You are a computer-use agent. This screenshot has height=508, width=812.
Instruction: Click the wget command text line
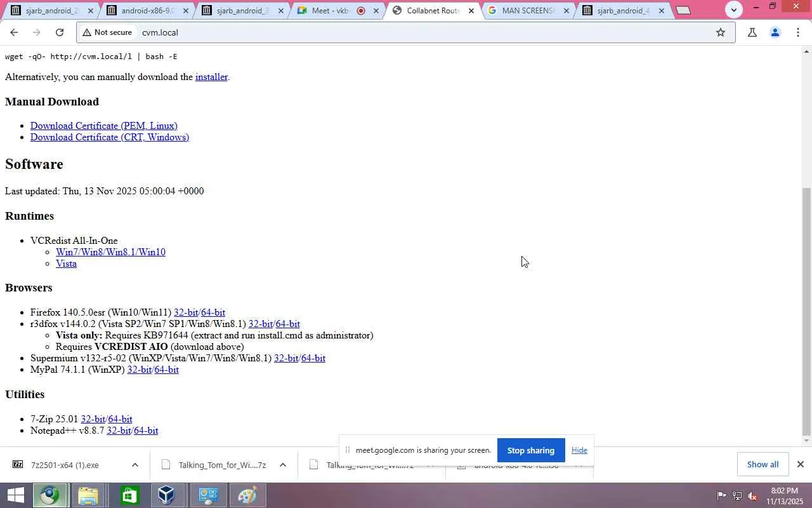click(x=91, y=57)
